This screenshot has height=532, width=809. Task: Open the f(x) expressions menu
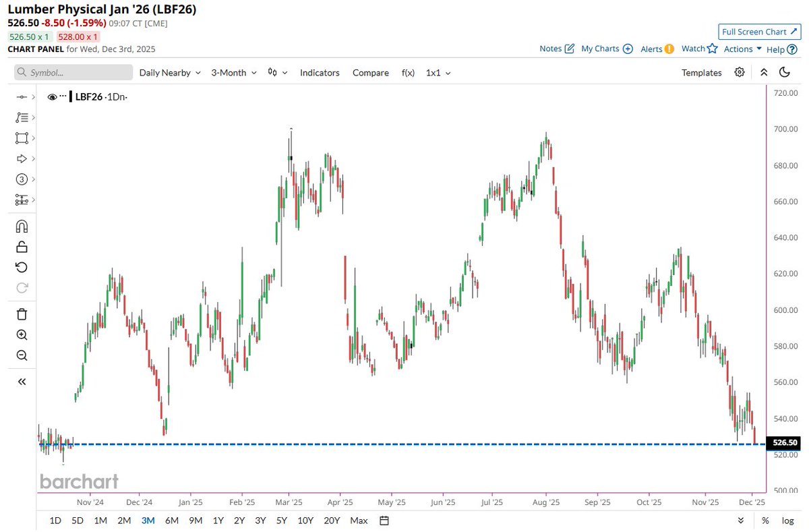point(408,72)
